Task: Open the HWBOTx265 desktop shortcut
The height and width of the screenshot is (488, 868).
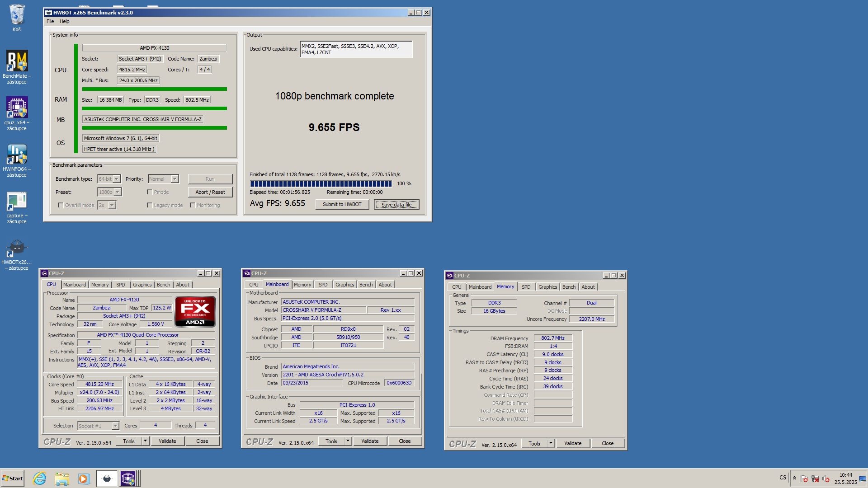Action: (17, 253)
